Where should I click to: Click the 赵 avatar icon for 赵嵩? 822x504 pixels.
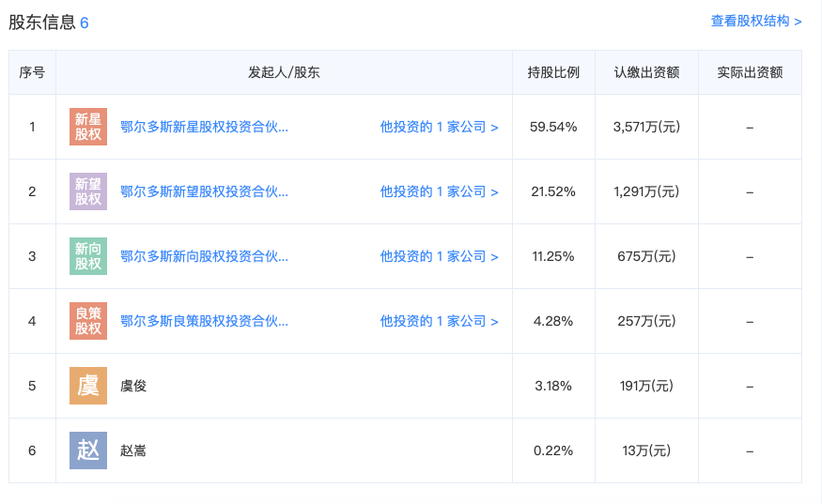[88, 451]
